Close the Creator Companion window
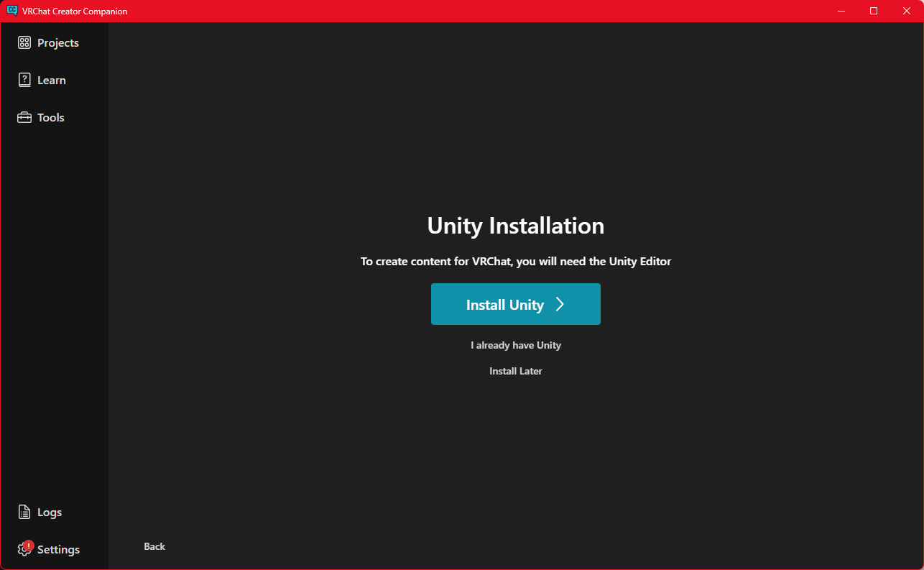 (x=907, y=11)
